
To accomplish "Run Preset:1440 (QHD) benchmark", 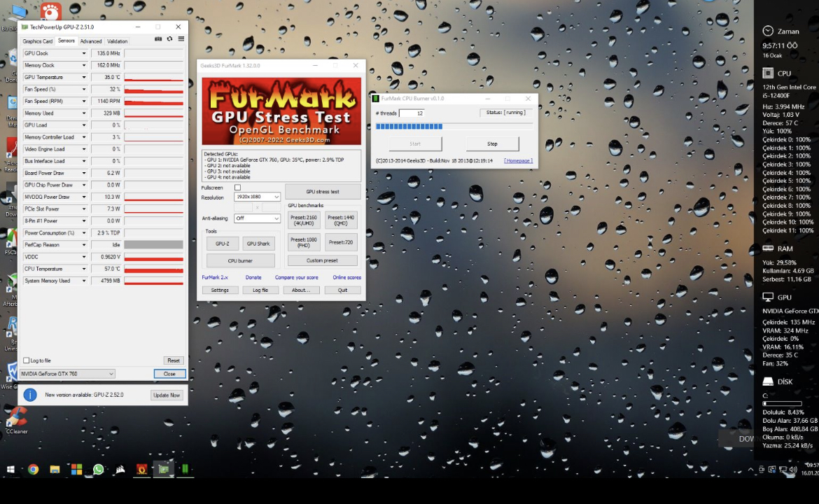I will pyautogui.click(x=341, y=220).
